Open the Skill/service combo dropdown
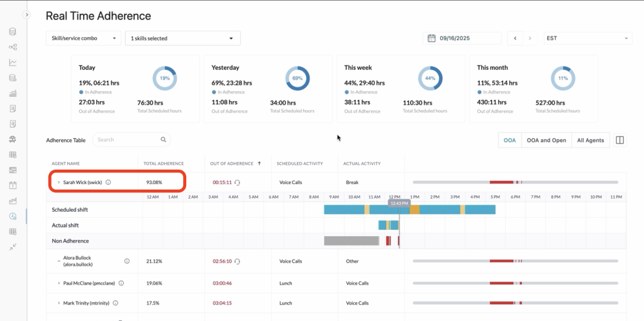The height and width of the screenshot is (321, 644). pyautogui.click(x=83, y=38)
